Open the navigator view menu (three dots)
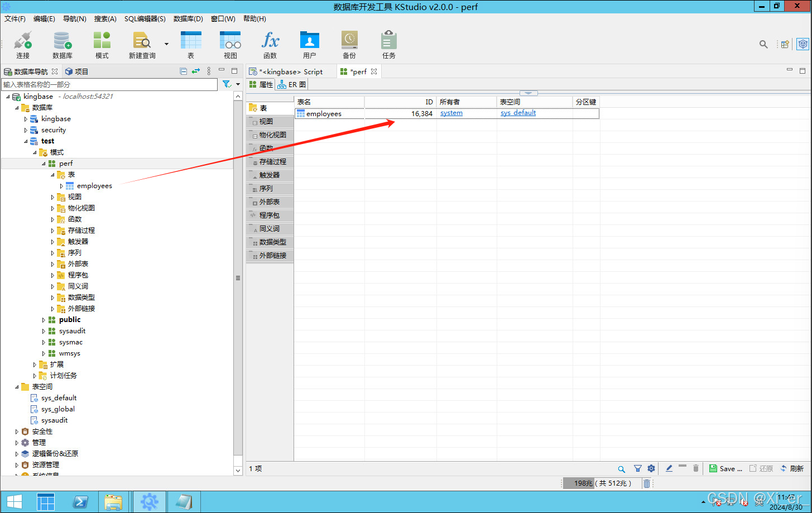This screenshot has height=513, width=812. click(209, 71)
